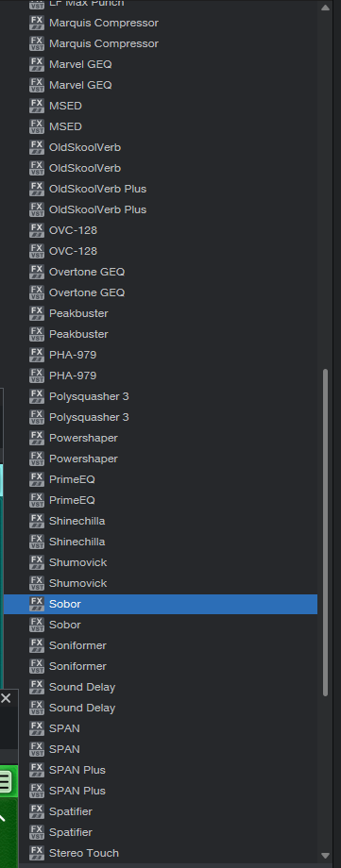341x868 pixels.
Task: Click the VST-labeled FX icon beside Peakbuster
Action: pos(37,334)
